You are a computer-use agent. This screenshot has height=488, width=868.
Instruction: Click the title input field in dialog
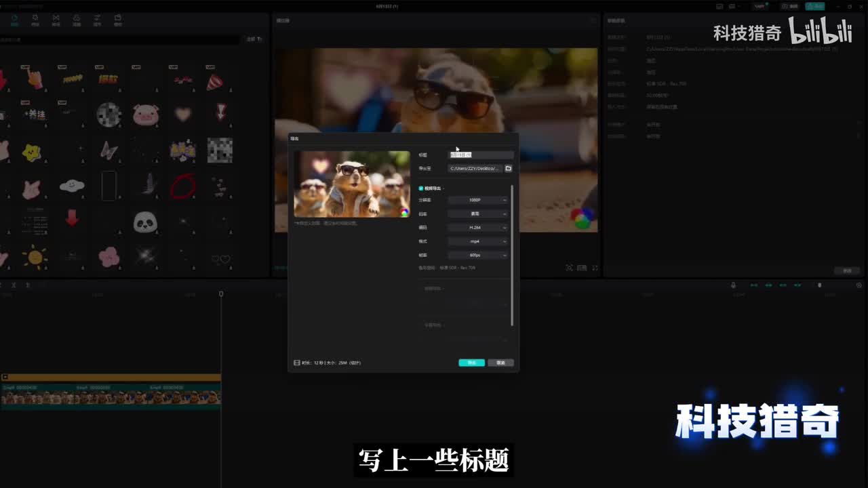pyautogui.click(x=481, y=155)
